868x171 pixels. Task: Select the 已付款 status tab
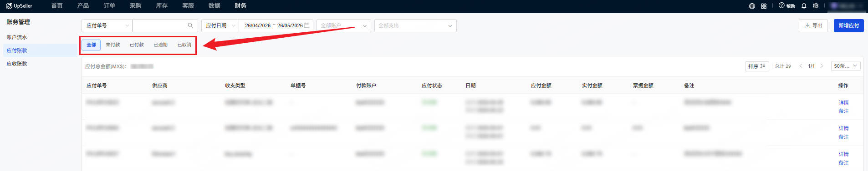(137, 45)
